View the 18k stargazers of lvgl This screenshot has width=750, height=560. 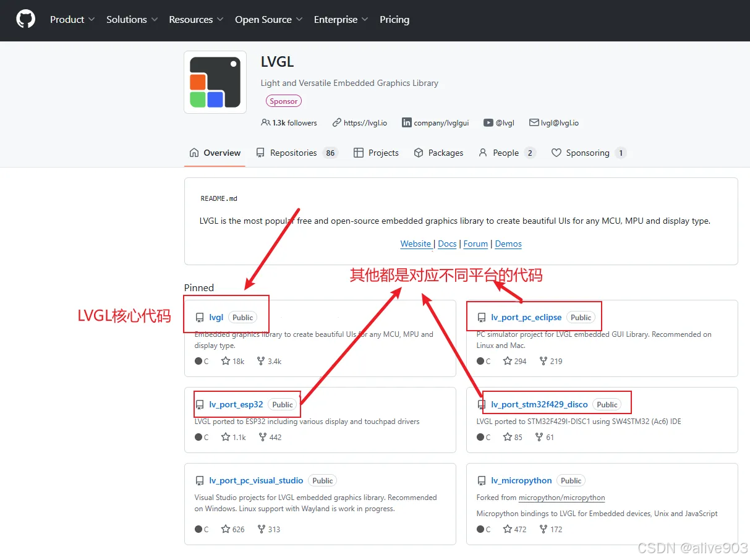(x=233, y=361)
